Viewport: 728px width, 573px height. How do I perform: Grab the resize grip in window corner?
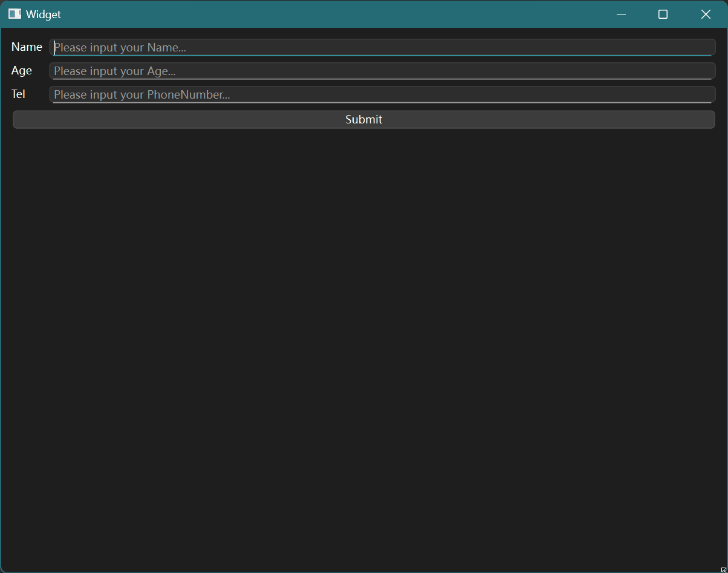click(x=723, y=568)
